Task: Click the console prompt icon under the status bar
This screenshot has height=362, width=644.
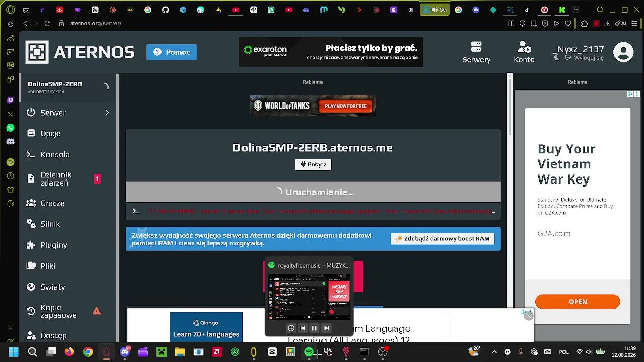Action: [x=136, y=211]
